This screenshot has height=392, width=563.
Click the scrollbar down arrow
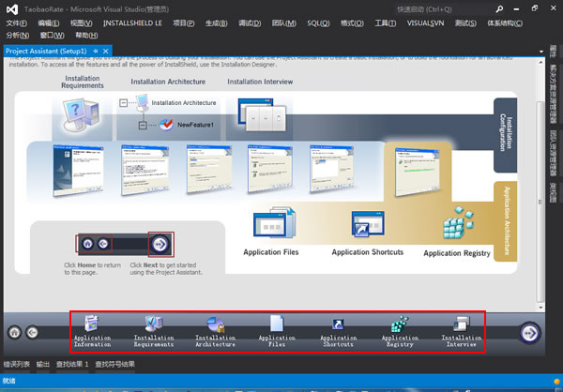(540, 308)
